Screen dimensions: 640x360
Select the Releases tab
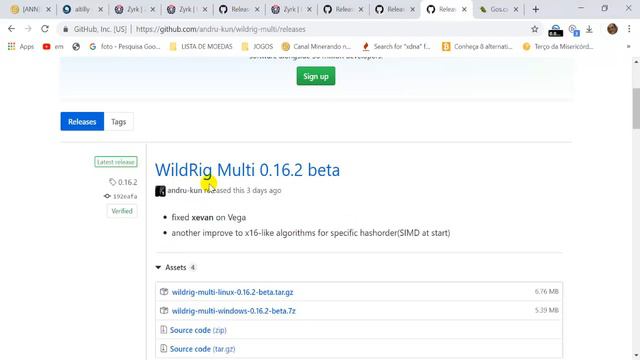coord(82,122)
